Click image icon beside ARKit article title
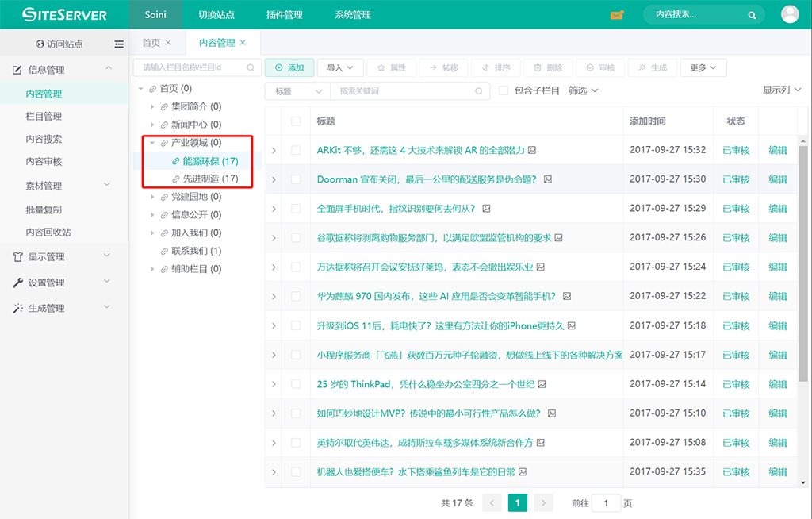Viewport: 812px width, 519px height. (x=532, y=150)
